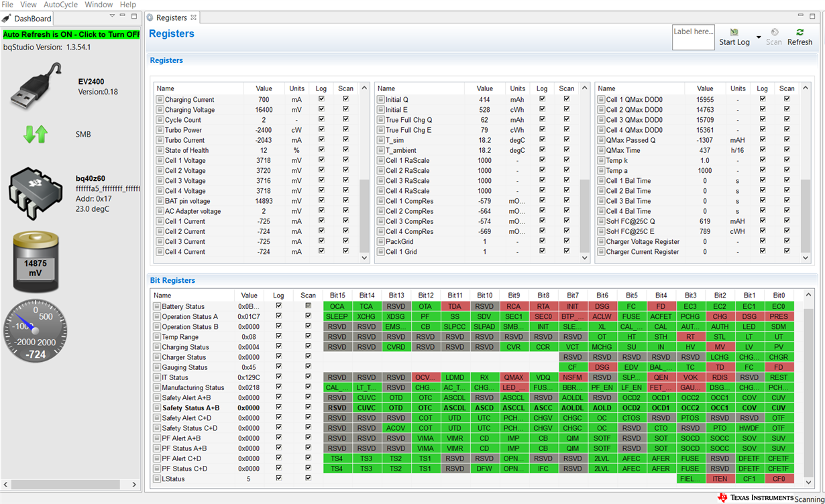
Task: Toggle Log checkbox for QMax Time
Action: pos(763,150)
